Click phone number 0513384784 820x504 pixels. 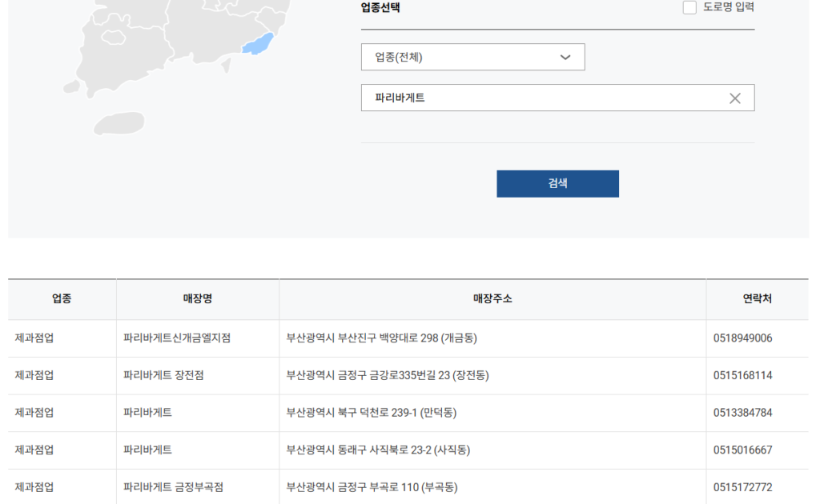(x=742, y=413)
